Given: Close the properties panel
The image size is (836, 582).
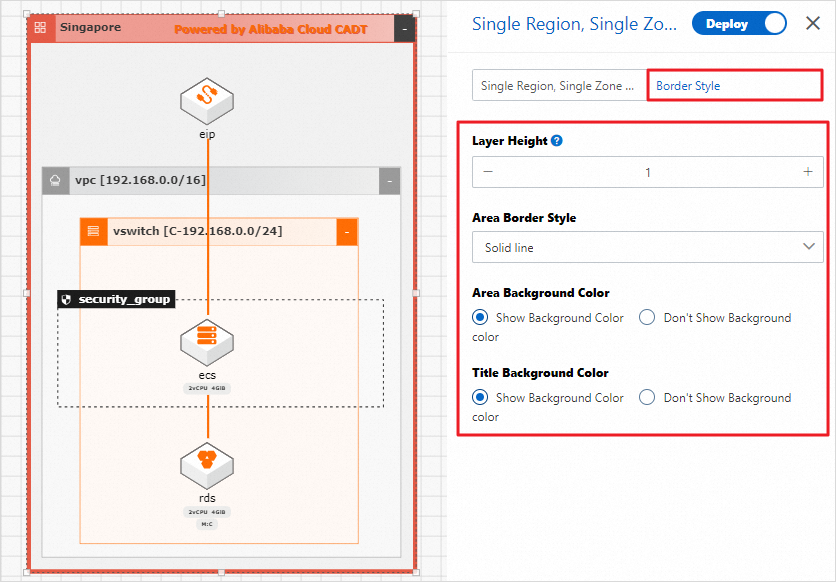Looking at the screenshot, I should point(813,23).
